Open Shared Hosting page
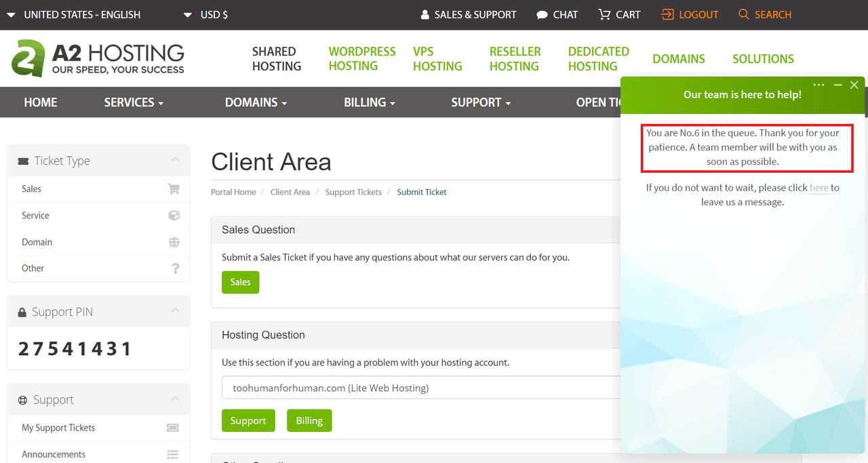The width and height of the screenshot is (868, 463). point(277,59)
